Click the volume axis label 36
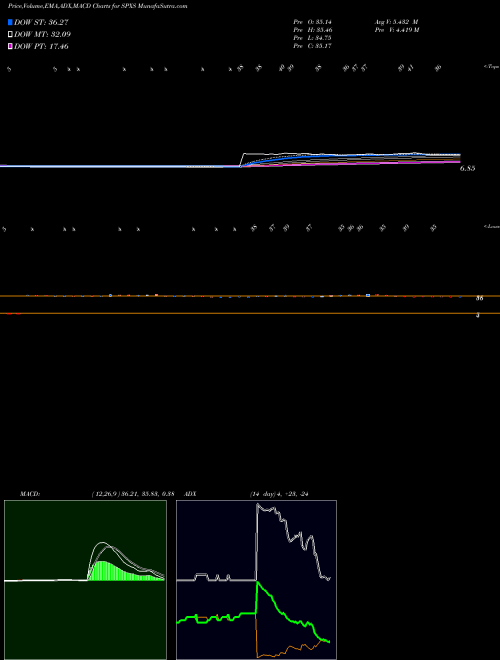 coord(479,299)
